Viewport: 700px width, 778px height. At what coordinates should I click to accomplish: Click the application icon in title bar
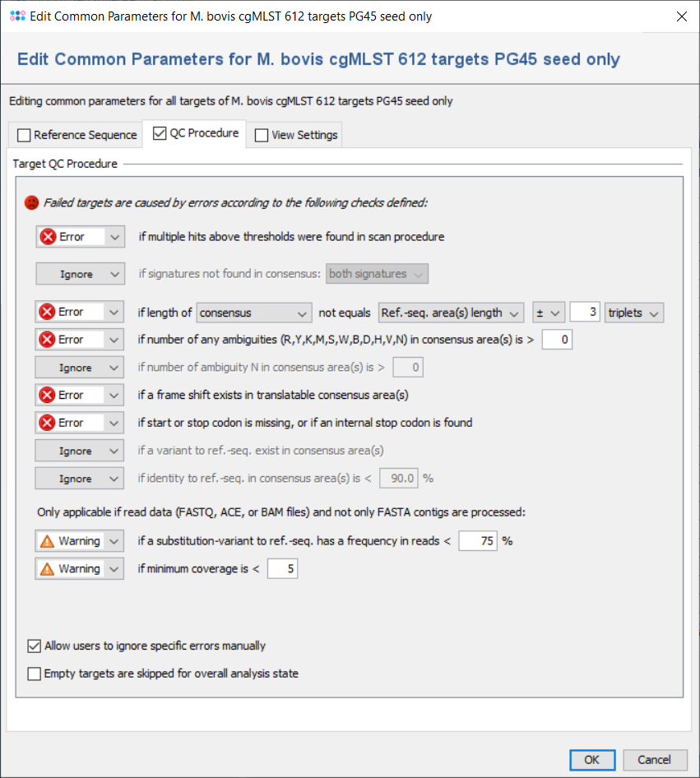[16, 16]
